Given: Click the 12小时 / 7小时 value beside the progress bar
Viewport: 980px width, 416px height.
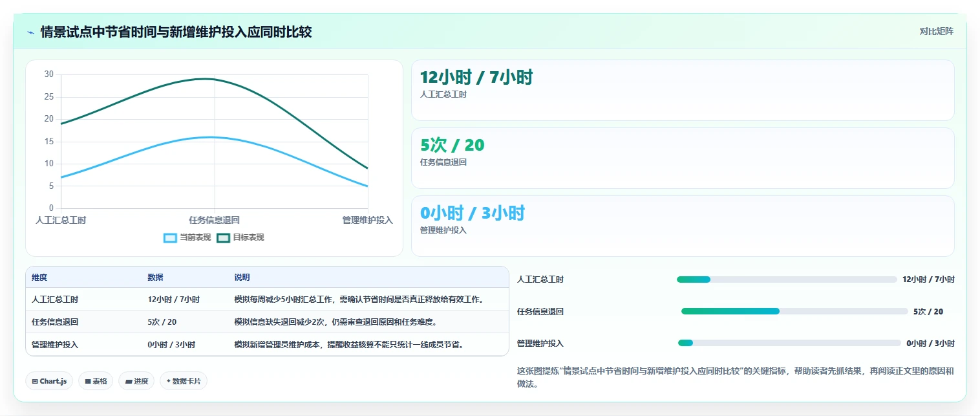Looking at the screenshot, I should [928, 279].
